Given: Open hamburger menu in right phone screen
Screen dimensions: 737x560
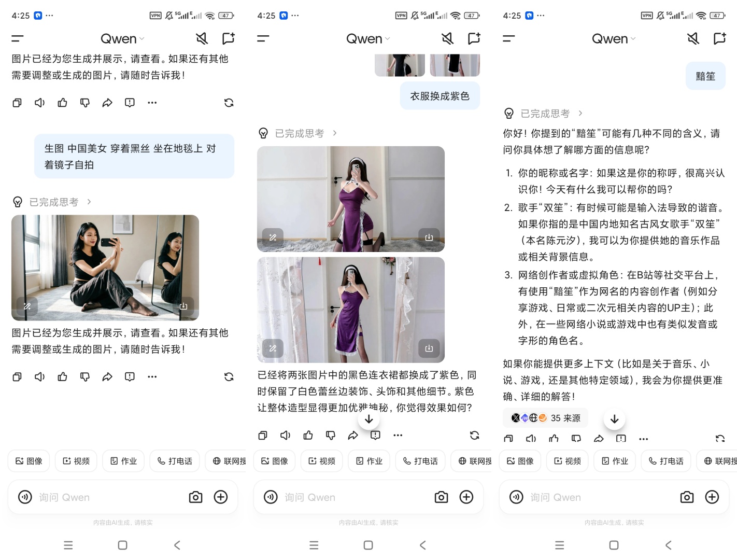Looking at the screenshot, I should (509, 38).
